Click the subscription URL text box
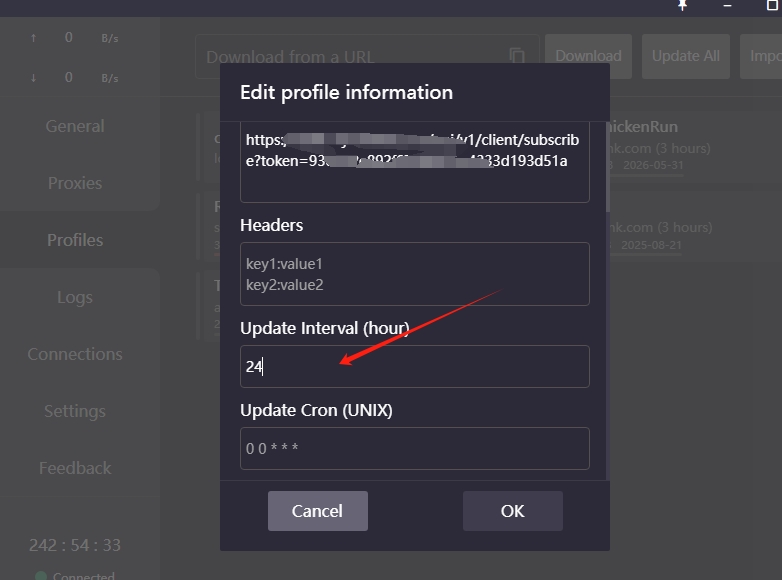782x580 pixels. [414, 162]
